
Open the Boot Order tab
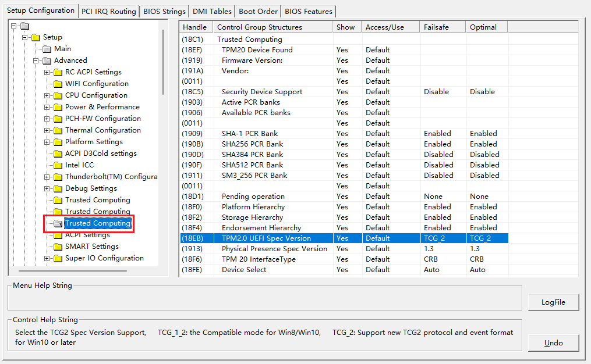click(257, 11)
